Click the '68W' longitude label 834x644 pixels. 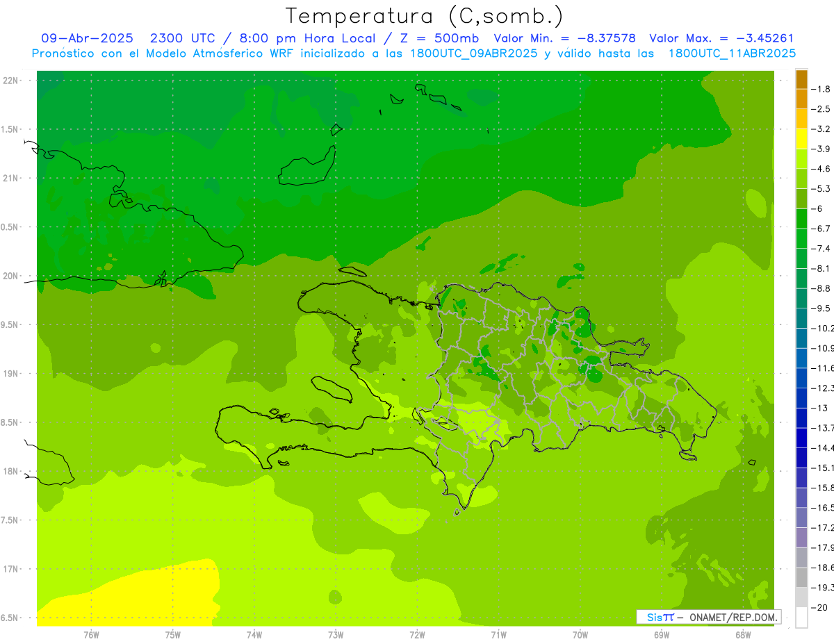click(743, 635)
